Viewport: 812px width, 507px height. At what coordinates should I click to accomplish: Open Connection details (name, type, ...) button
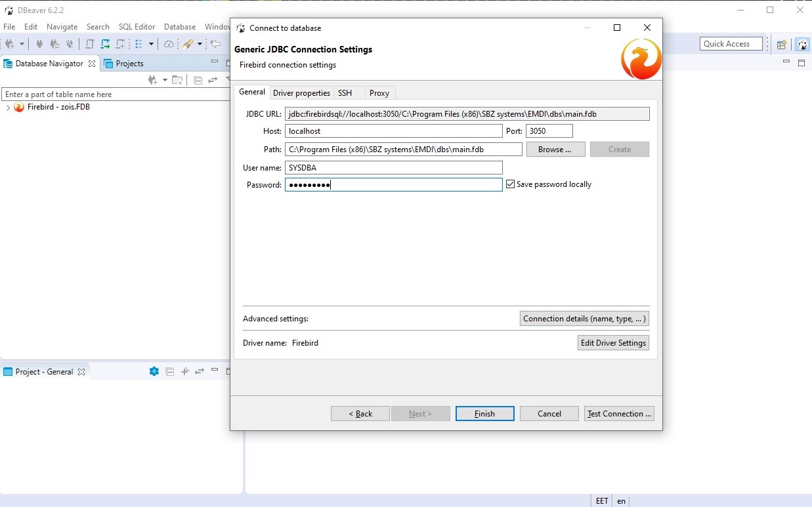pyautogui.click(x=585, y=319)
